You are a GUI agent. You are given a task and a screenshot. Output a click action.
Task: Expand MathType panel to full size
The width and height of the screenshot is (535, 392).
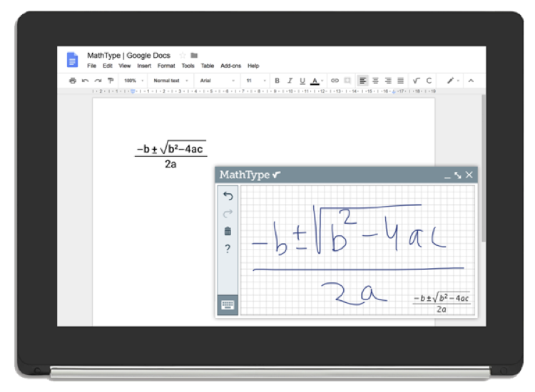click(458, 175)
